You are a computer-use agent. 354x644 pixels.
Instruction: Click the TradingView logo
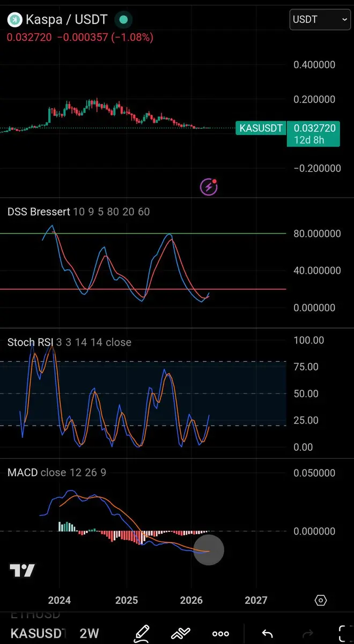[22, 570]
